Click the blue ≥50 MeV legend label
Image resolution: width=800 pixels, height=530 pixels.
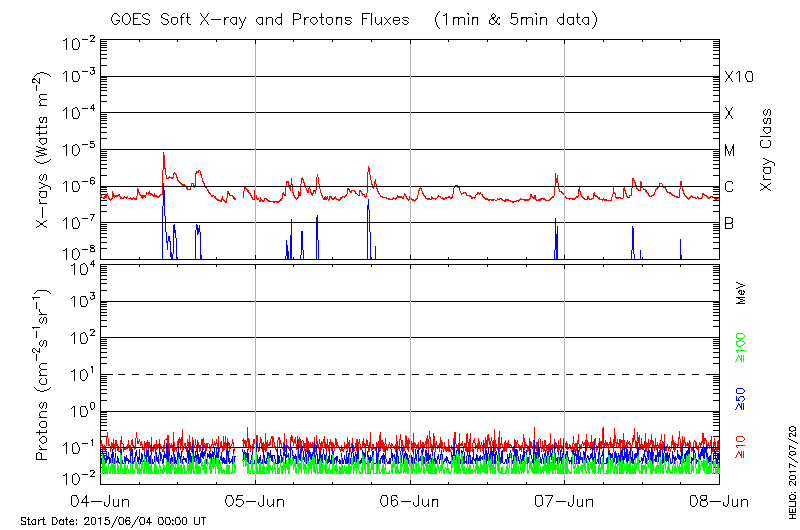[x=741, y=397]
